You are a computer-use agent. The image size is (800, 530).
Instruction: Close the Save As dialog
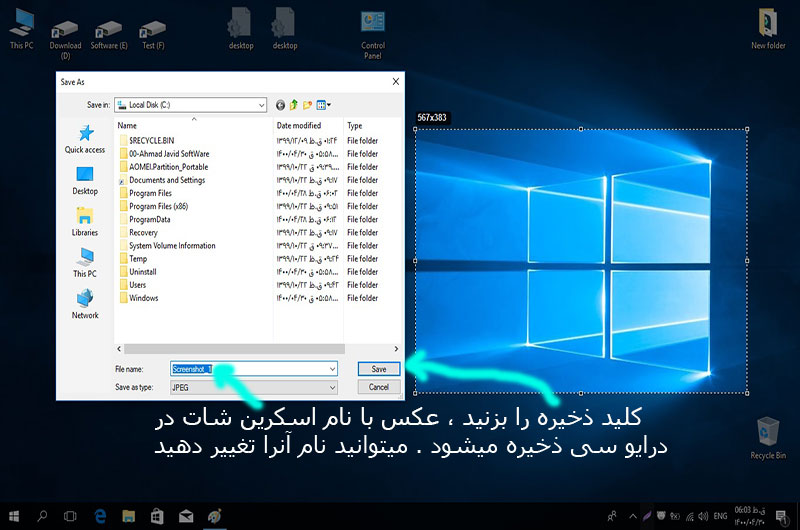395,82
